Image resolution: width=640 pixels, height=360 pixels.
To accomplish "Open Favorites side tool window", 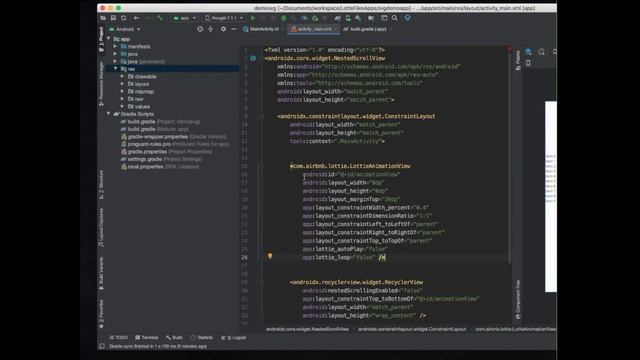I will click(101, 314).
